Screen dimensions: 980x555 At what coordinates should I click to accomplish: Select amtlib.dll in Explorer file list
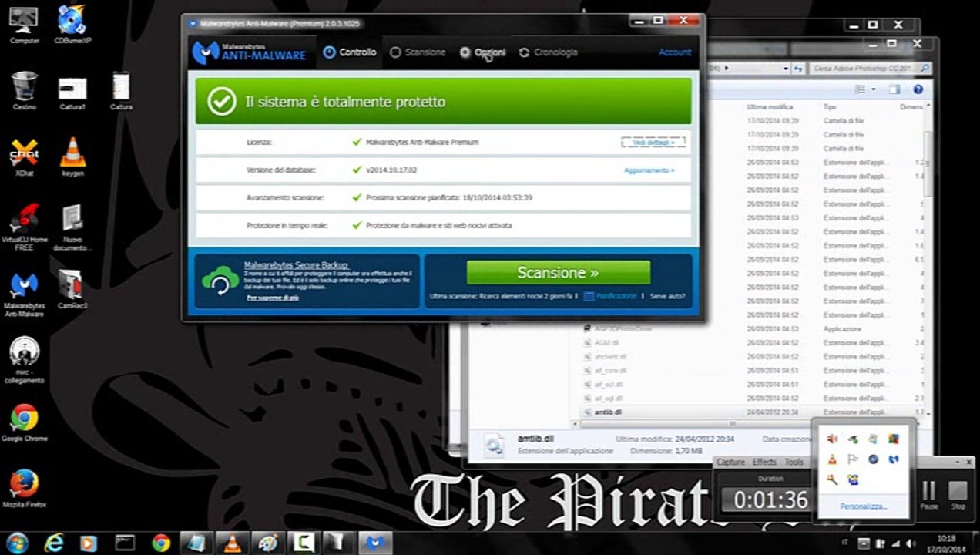(x=609, y=412)
